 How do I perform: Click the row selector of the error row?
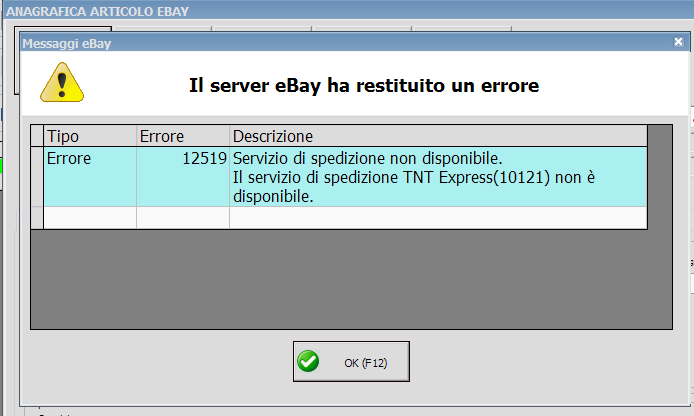[37, 177]
